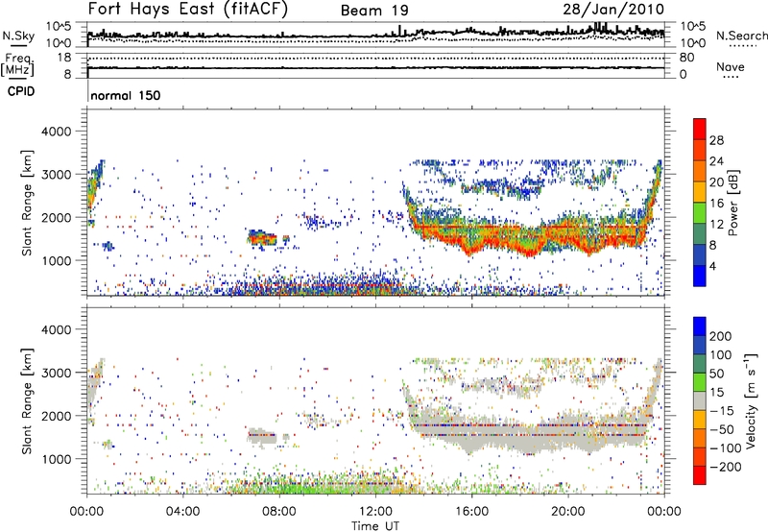Click the 'Velocity [m s-1]' colorbar label
This screenshot has width=768, height=532.
click(x=751, y=400)
